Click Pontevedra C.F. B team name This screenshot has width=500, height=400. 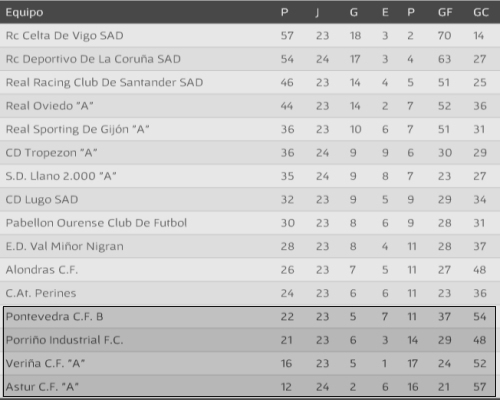pyautogui.click(x=54, y=316)
